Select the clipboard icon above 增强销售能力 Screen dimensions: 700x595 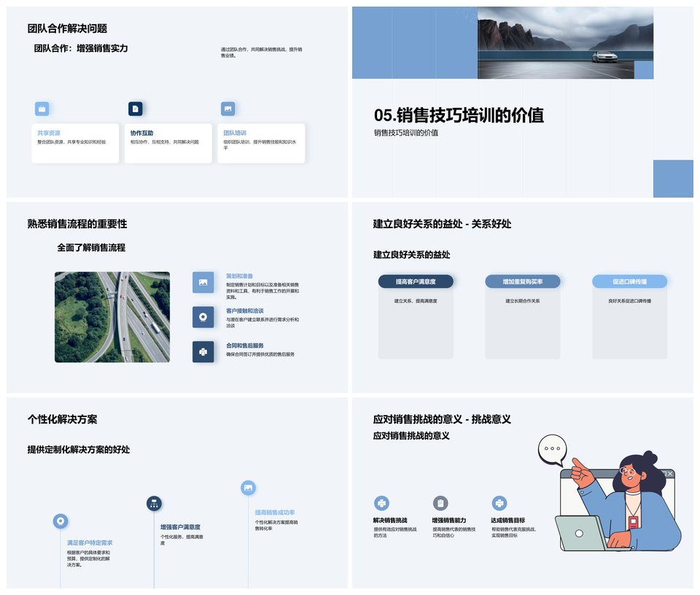pyautogui.click(x=440, y=503)
